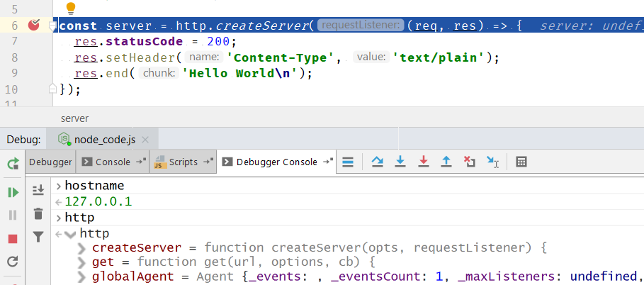644x285 pixels.
Task: Collapse the code fold on line 6
Action: [x=52, y=26]
